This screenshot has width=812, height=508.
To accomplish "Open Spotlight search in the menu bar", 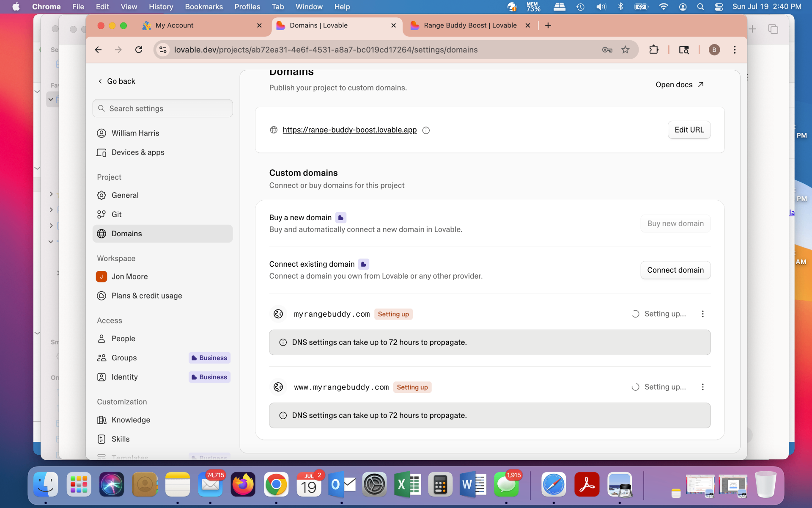I will (x=701, y=7).
